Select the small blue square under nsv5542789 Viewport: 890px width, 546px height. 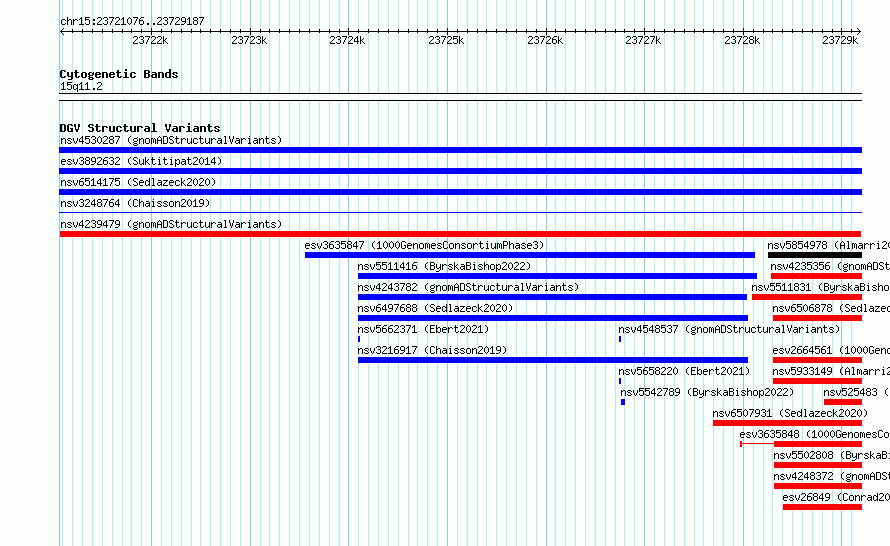(623, 402)
